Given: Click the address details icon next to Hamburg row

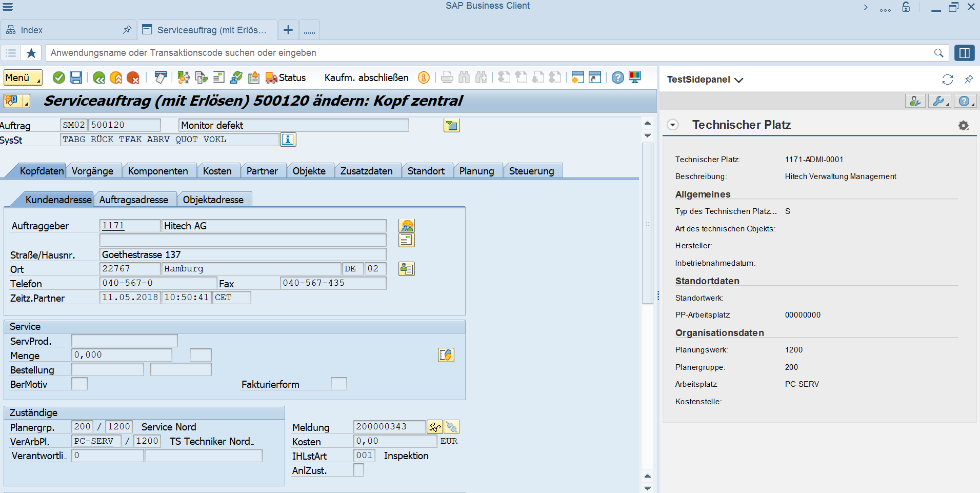Looking at the screenshot, I should [x=407, y=269].
